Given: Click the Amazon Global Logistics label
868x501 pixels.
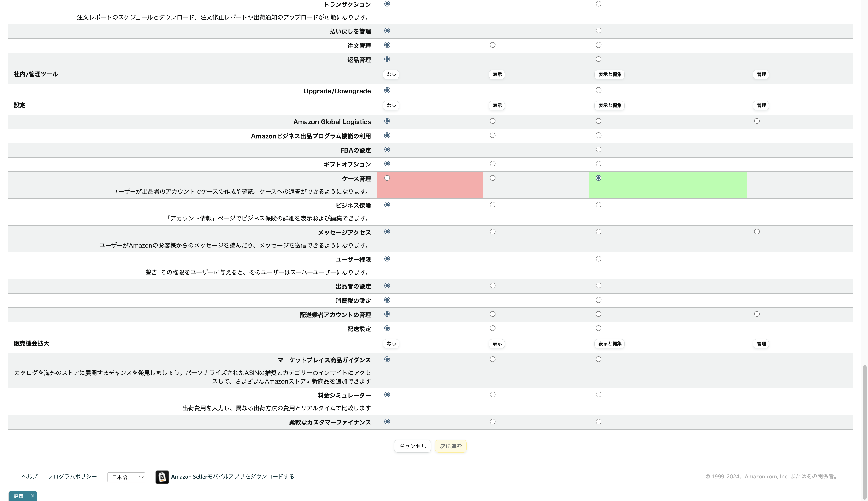Looking at the screenshot, I should click(x=332, y=122).
